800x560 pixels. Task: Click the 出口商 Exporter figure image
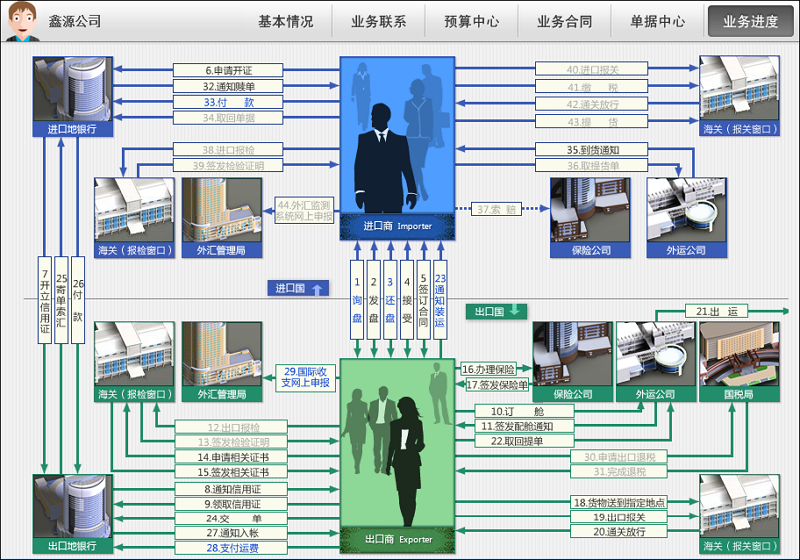pos(398,445)
